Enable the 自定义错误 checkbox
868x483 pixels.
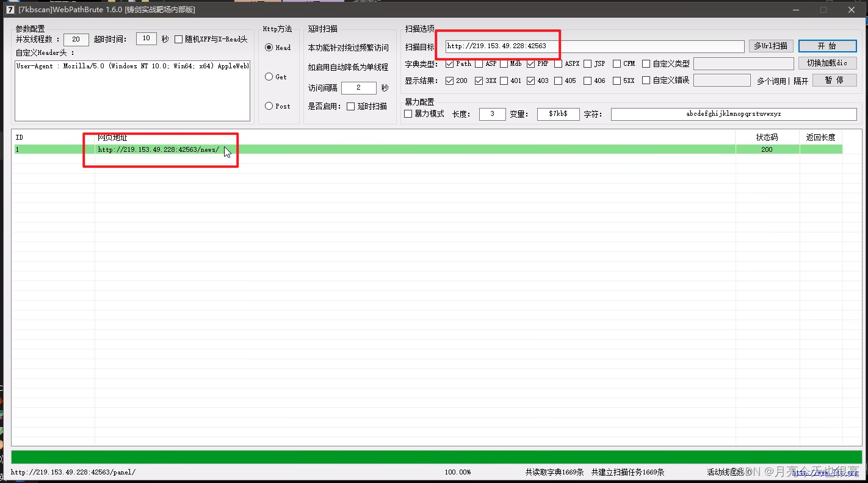[x=646, y=80]
